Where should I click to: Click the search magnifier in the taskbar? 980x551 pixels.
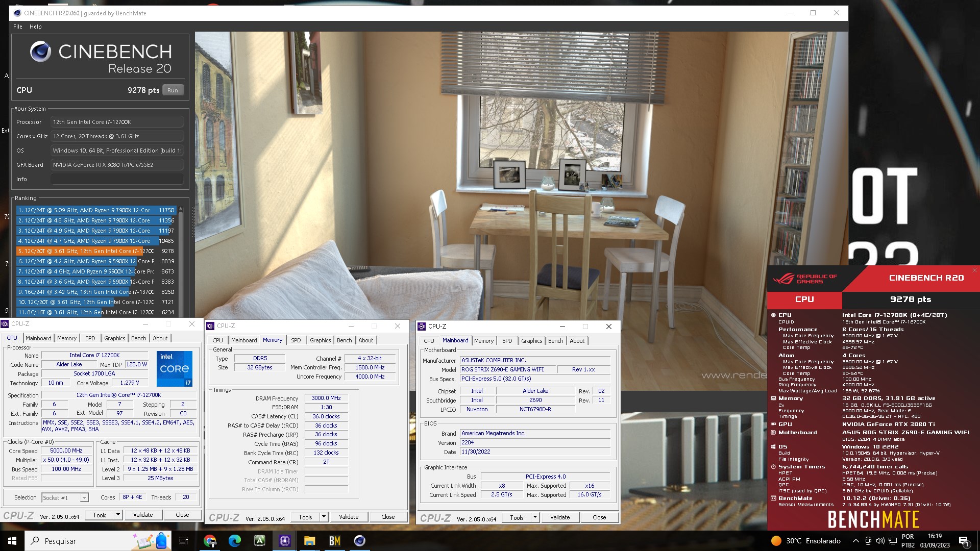[35, 541]
